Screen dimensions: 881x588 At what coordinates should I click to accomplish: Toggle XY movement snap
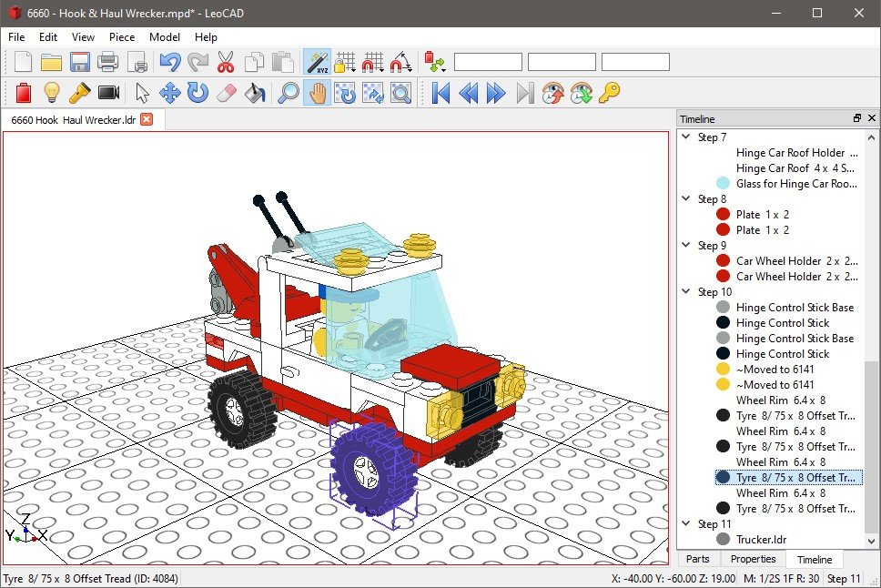(x=372, y=62)
